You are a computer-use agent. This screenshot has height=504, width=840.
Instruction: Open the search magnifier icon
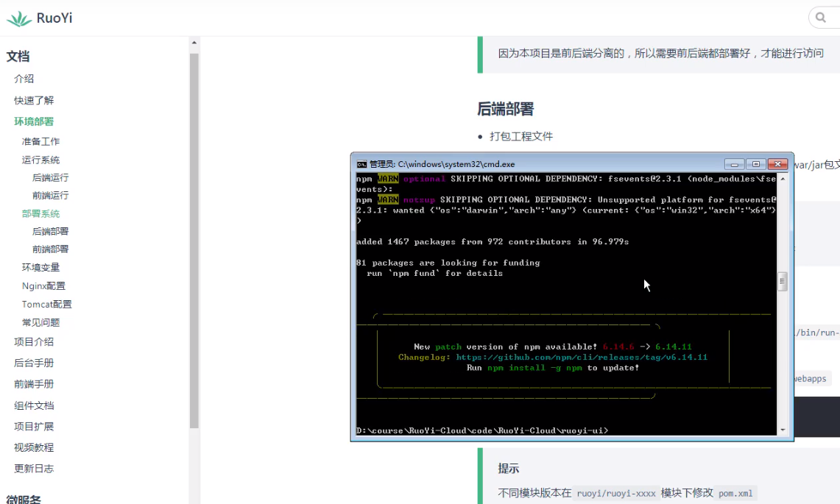tap(820, 18)
